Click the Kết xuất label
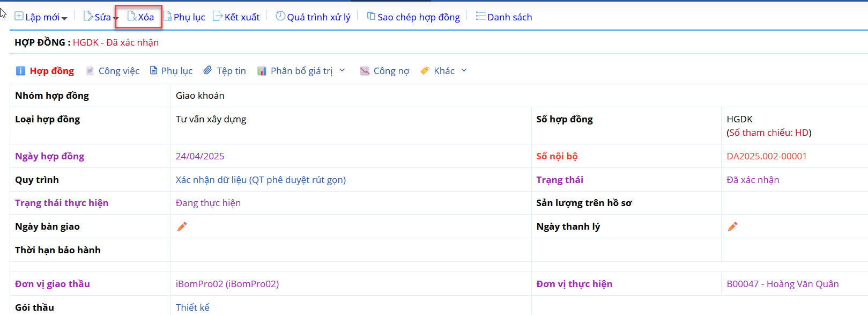Viewport: 868px width, 315px height. (x=242, y=17)
